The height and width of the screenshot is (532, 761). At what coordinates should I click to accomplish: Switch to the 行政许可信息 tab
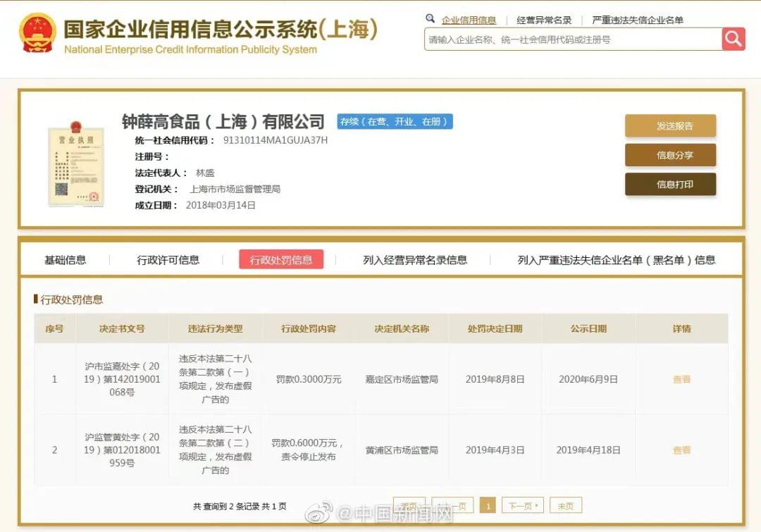[168, 260]
